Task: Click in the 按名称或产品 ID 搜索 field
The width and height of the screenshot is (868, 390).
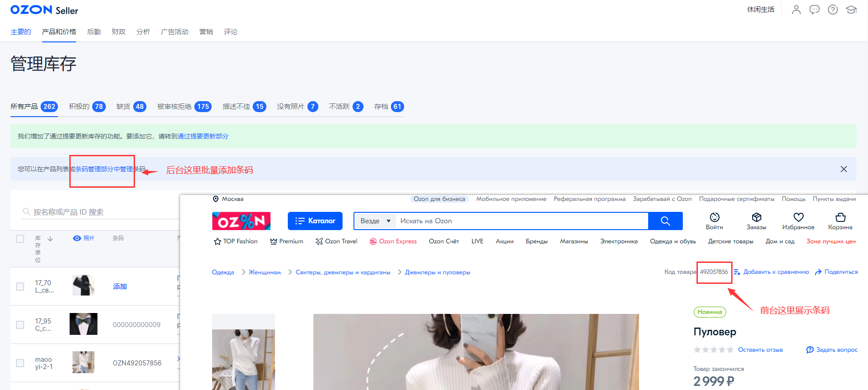Action: click(x=100, y=212)
